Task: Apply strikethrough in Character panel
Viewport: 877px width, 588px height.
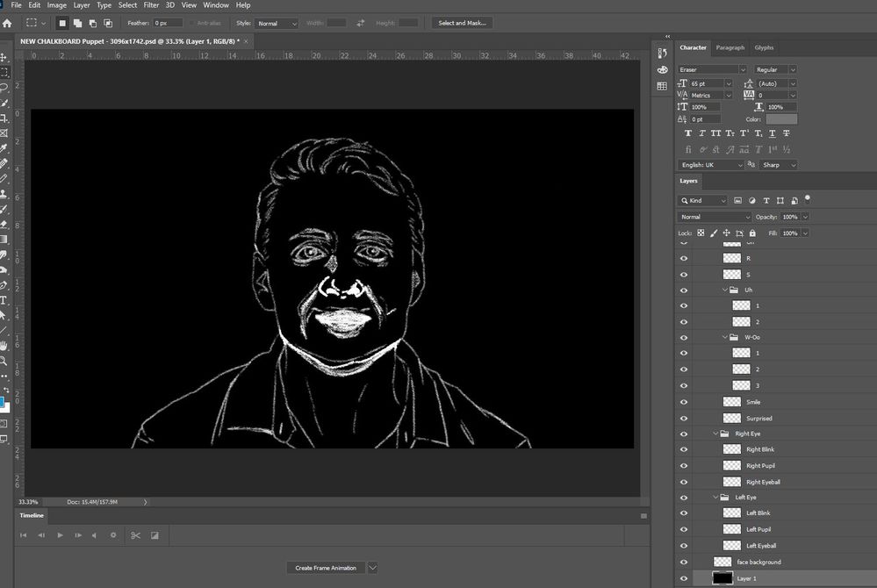Action: point(786,133)
